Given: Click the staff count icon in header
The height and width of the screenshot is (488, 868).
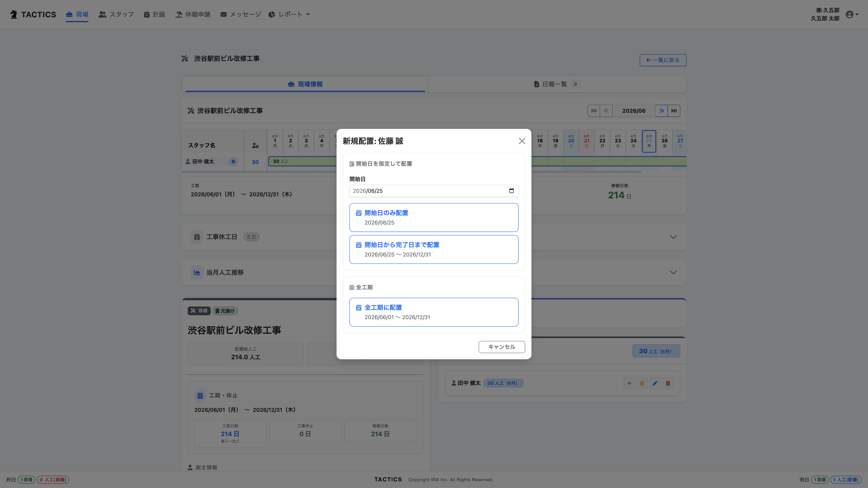Looking at the screenshot, I should click(x=255, y=145).
